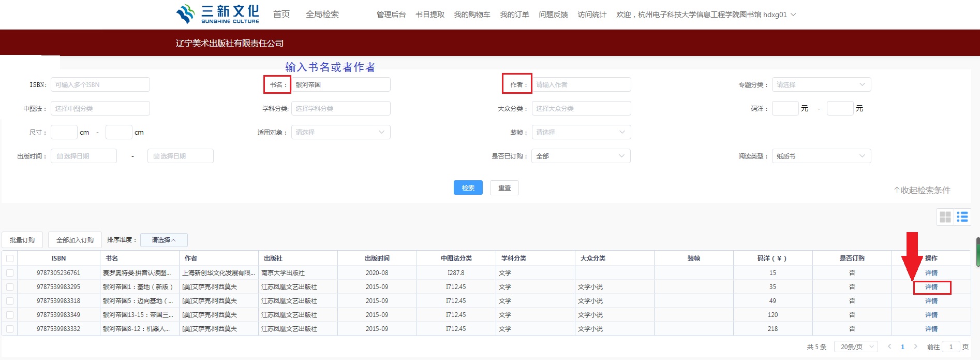Viewport: 980px width, 360px height.
Task: Select the checkbox for ISBN 9787539983295
Action: click(10, 286)
